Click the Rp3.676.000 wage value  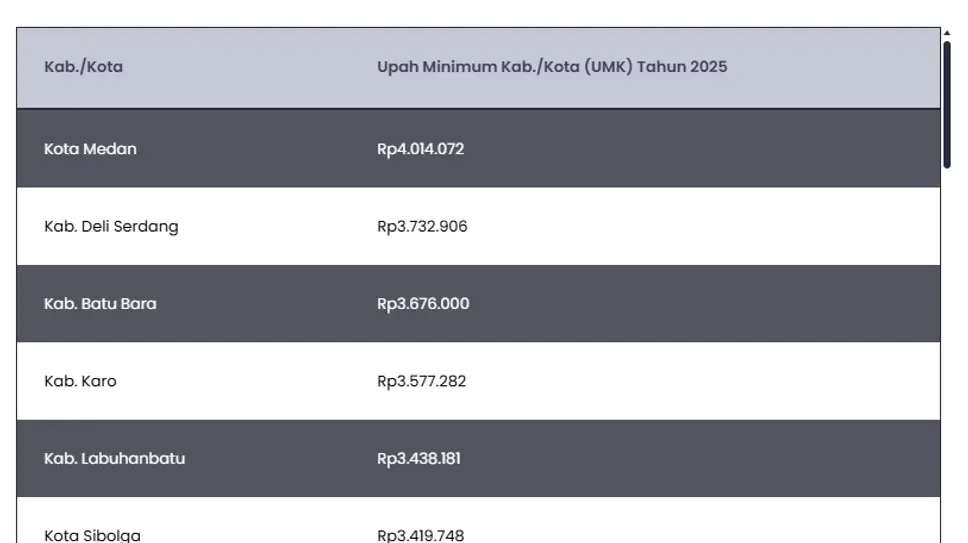[x=423, y=304]
